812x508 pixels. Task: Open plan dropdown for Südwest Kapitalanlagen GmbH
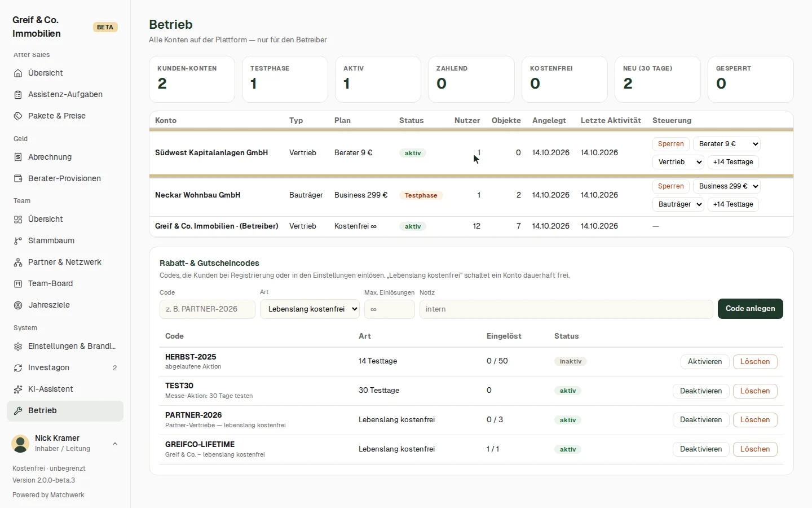coord(727,144)
